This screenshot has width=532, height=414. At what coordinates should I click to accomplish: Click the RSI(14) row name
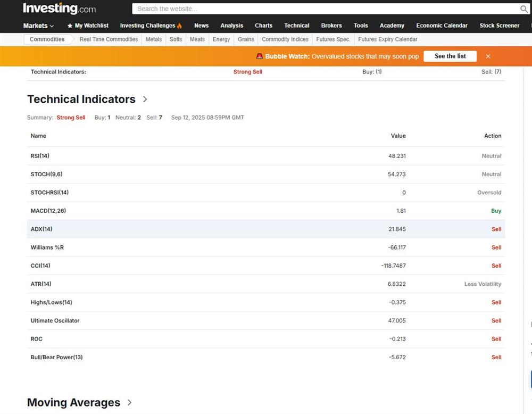click(x=40, y=156)
